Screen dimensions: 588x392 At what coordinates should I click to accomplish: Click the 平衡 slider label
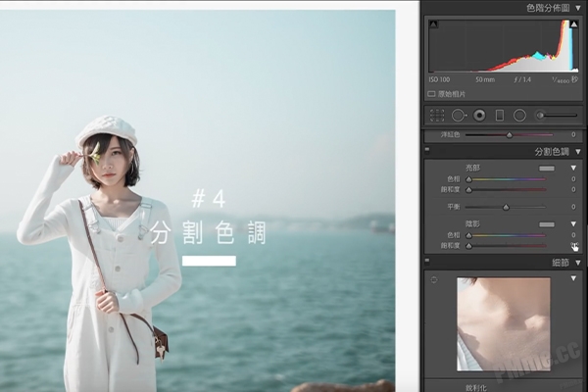(454, 207)
